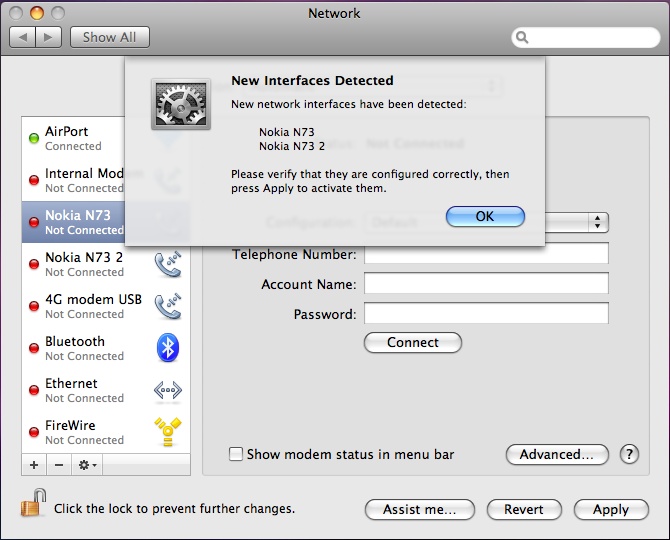The height and width of the screenshot is (540, 670).
Task: Select Ethernet in the services list
Action: (106, 390)
